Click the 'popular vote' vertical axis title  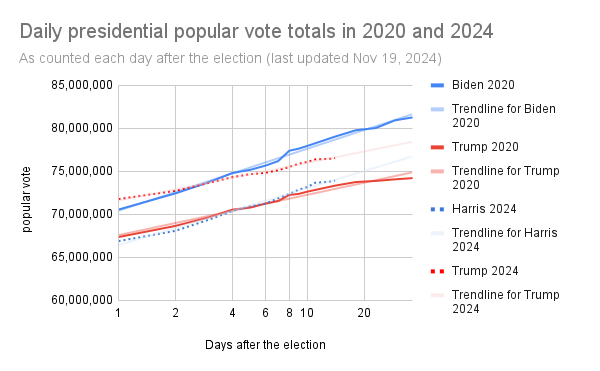coord(26,199)
